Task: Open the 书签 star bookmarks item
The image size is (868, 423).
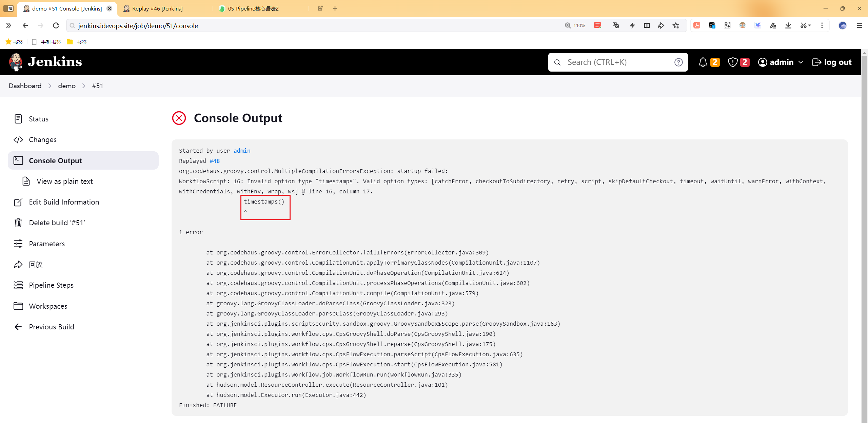Action: click(14, 42)
